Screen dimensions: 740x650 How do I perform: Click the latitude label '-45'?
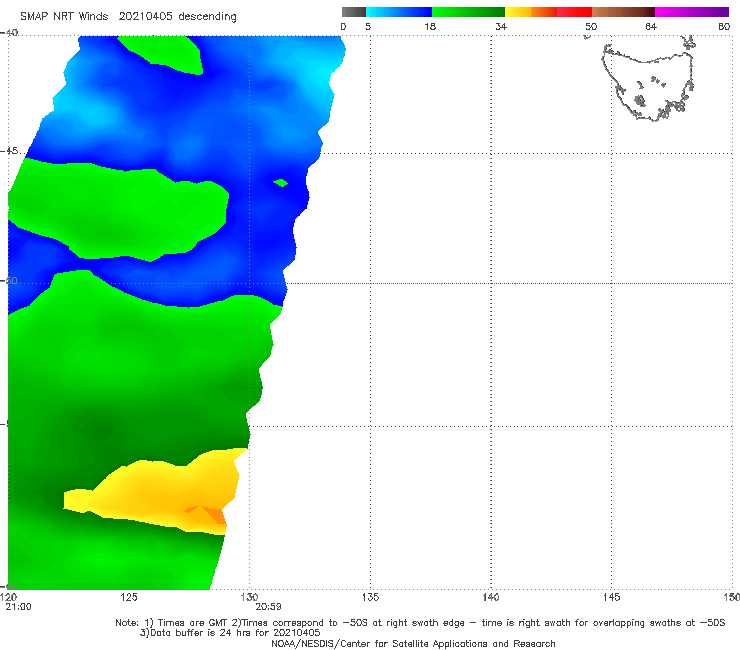(x=9, y=151)
